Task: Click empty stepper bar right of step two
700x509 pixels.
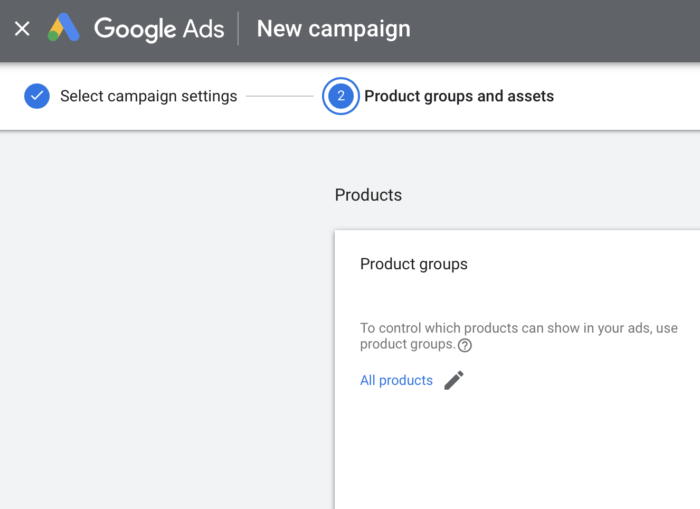Action: coord(630,97)
